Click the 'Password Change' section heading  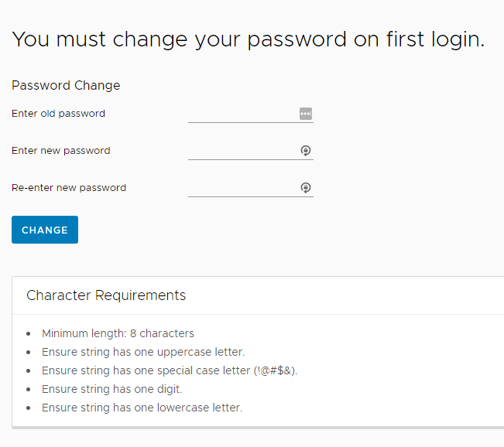66,85
